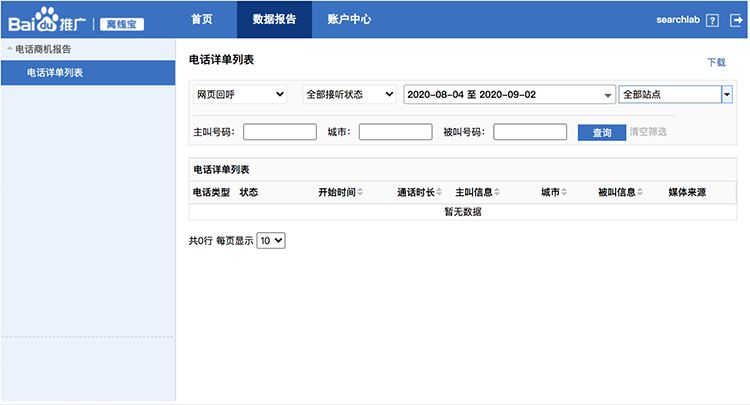Collapse the 电话商机报告 sidebar section

(10, 48)
